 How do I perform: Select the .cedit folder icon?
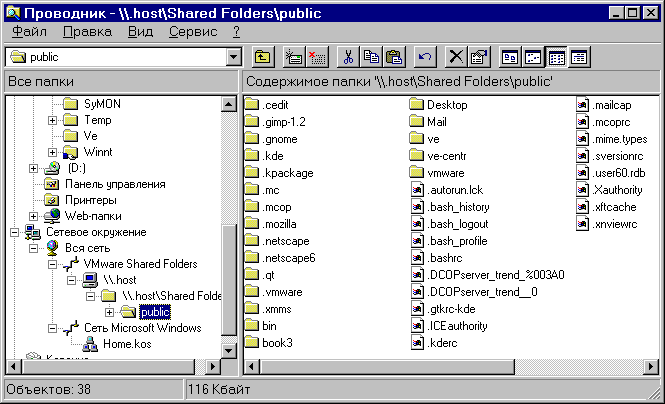coord(252,104)
